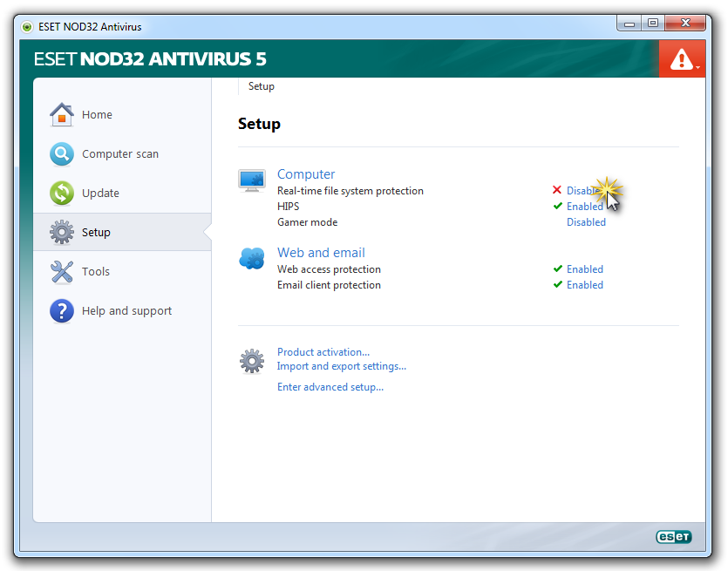Click the Web and email cloud icon
The image size is (728, 571).
(x=252, y=258)
